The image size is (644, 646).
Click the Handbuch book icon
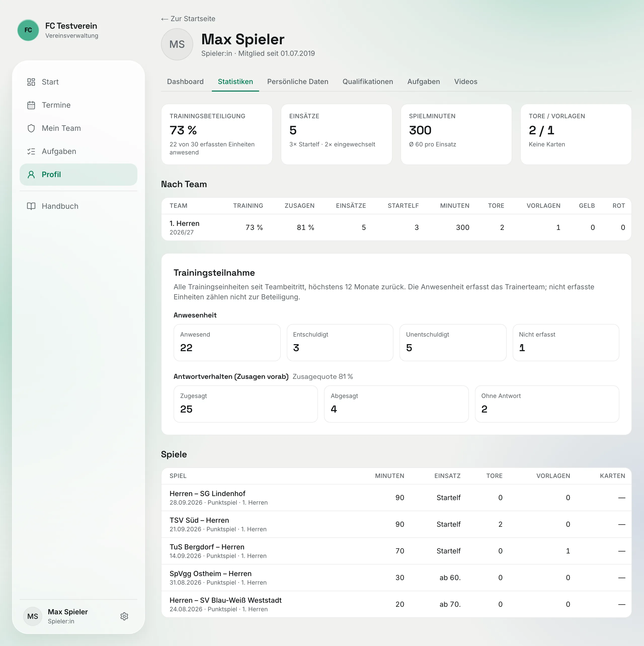coord(31,206)
